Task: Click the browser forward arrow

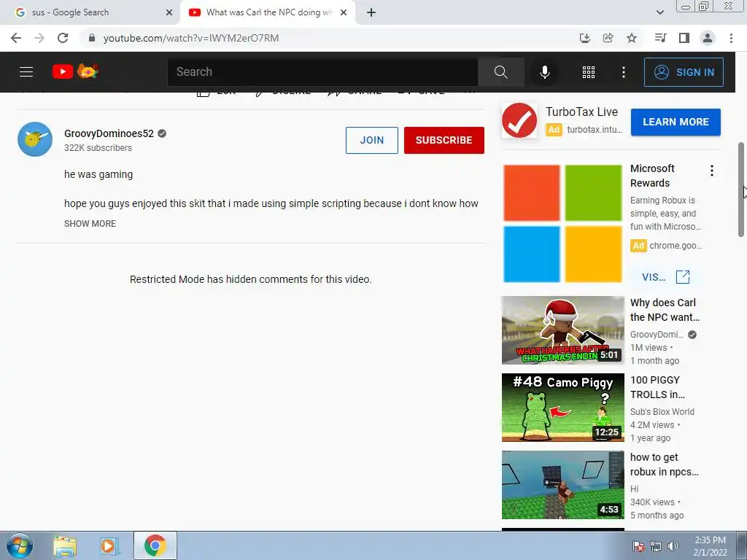Action: [x=39, y=38]
